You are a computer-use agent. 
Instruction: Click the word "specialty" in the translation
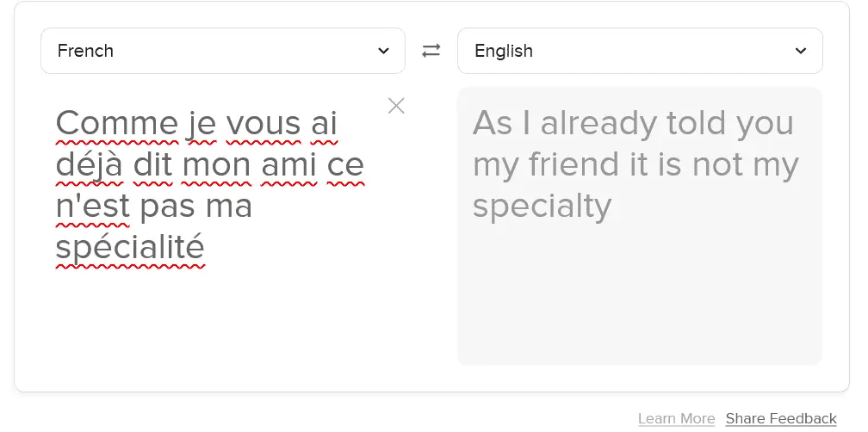click(542, 207)
